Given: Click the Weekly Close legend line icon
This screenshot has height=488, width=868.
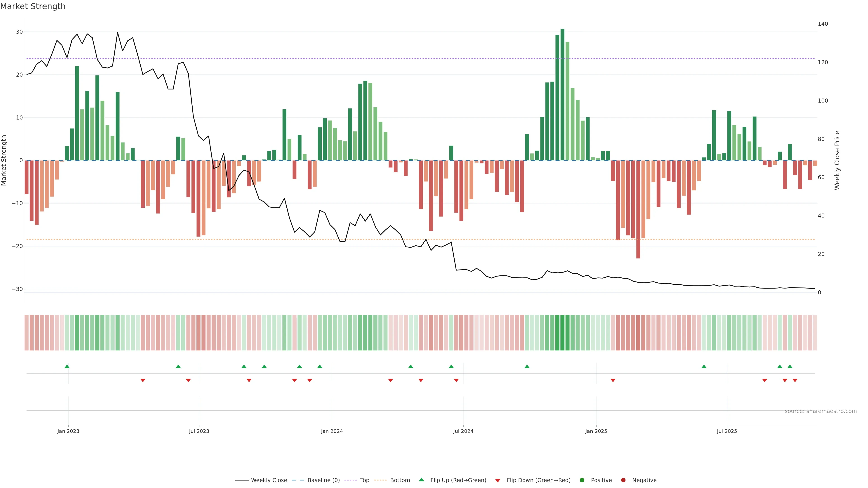Looking at the screenshot, I should click(242, 480).
